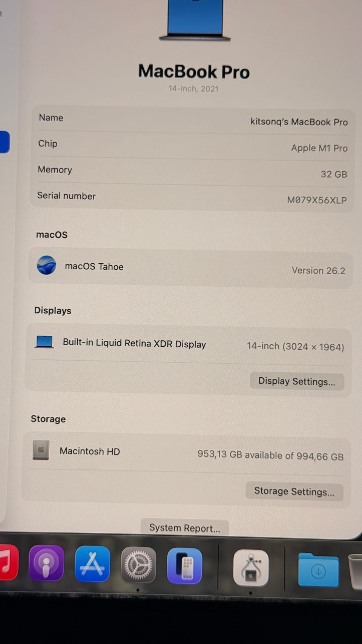The height and width of the screenshot is (644, 362).
Task: Click the macOS Tahoe version row
Action: 190,268
